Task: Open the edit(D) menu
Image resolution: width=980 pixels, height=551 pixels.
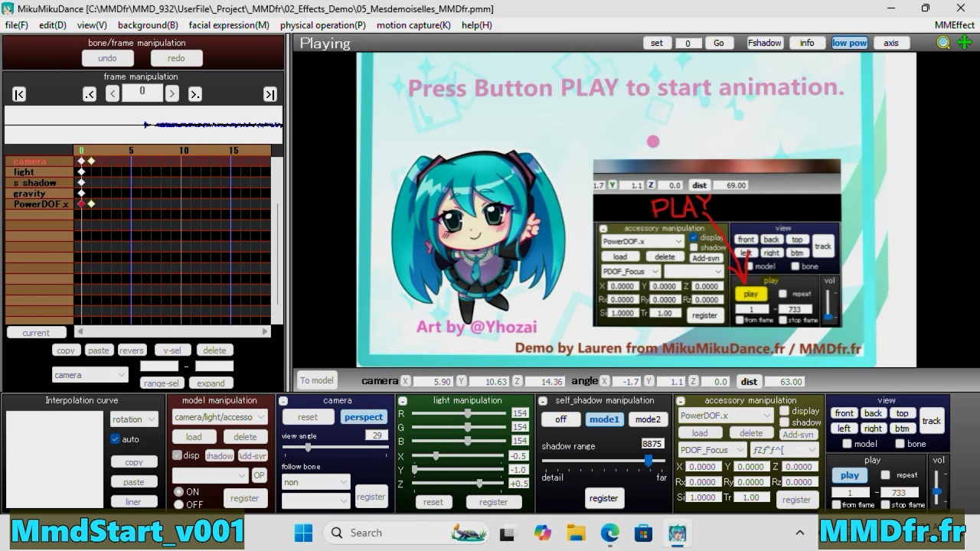Action: [x=53, y=24]
